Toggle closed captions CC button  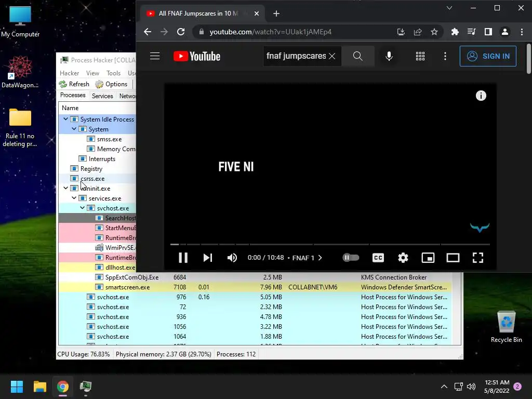point(378,258)
